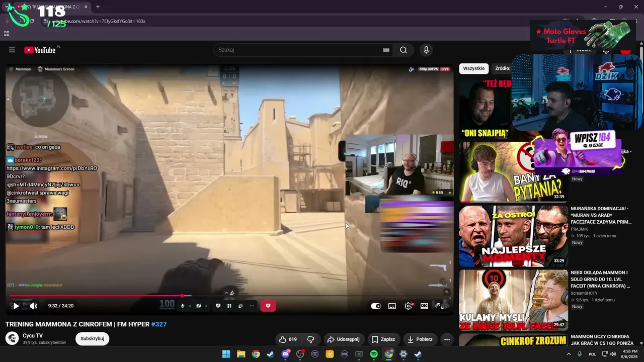
Task: Open the on-screen keyboard in search box
Action: [x=386, y=50]
